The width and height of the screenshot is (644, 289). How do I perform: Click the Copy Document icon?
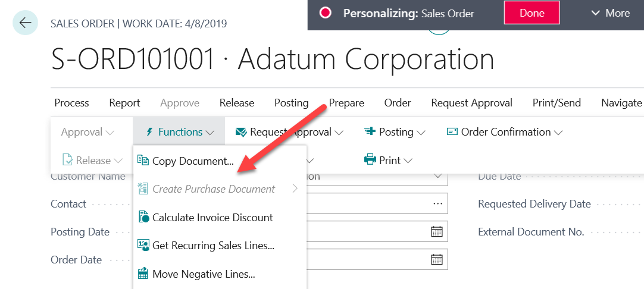click(x=143, y=161)
